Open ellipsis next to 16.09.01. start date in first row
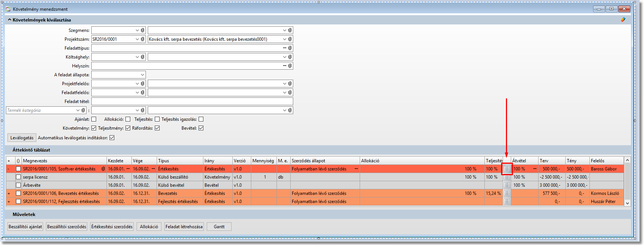The width and height of the screenshot is (644, 246). click(128, 169)
